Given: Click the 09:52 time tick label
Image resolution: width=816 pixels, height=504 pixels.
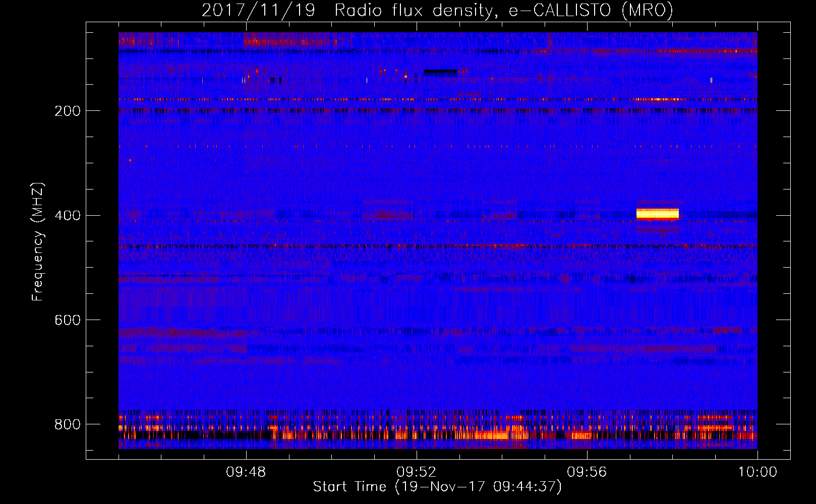Looking at the screenshot, I should click(417, 472).
